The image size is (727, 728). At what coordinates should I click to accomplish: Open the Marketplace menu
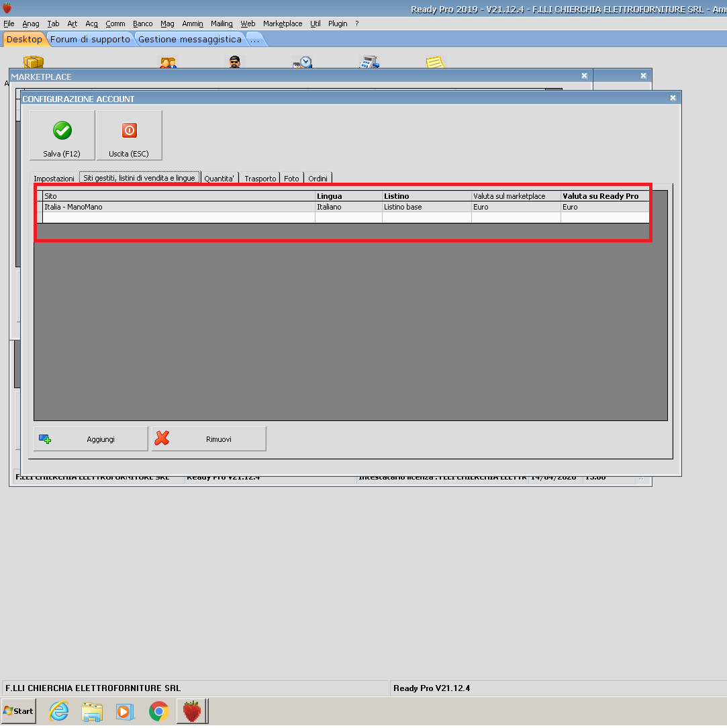click(x=283, y=24)
